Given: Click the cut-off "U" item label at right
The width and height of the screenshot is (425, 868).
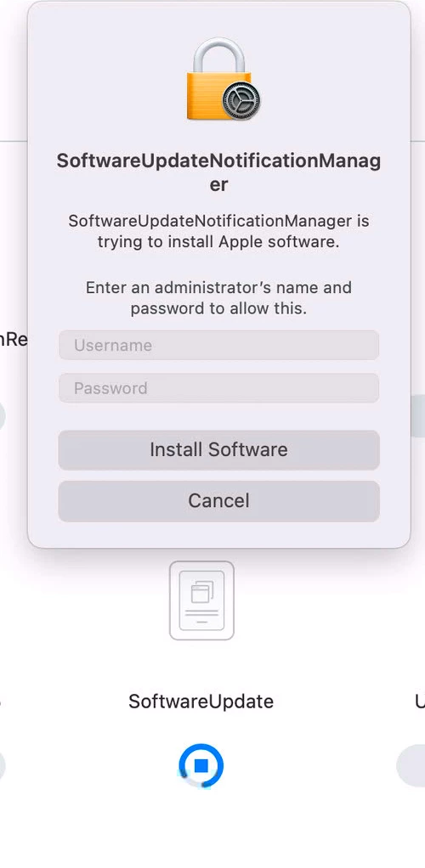Looking at the screenshot, I should coord(420,702).
